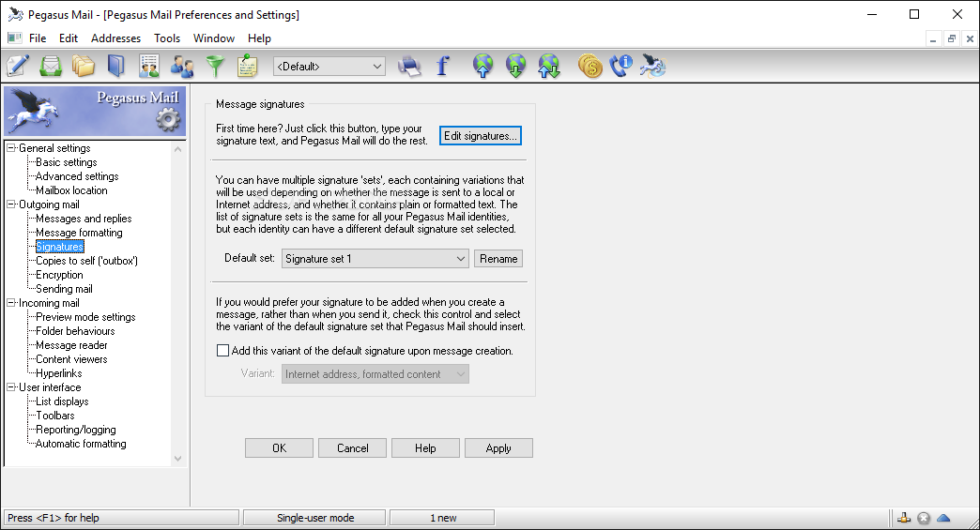Select List displays in the tree
The image size is (980, 530).
[62, 401]
